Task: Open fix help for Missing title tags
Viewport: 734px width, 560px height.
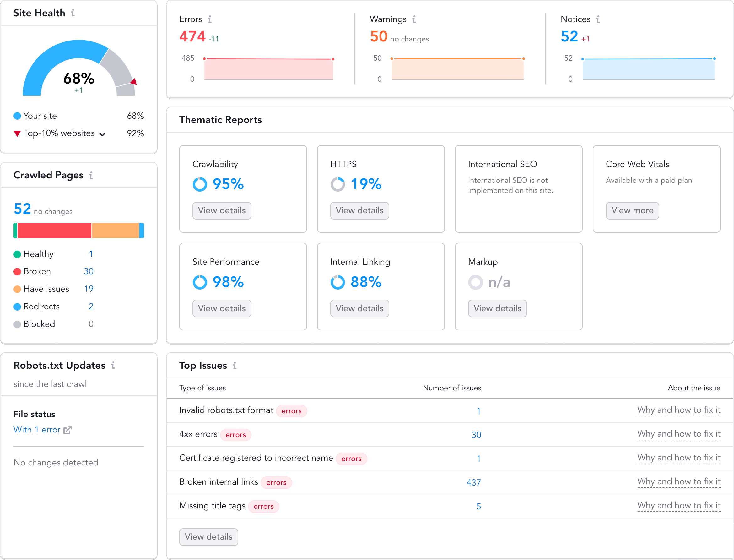Action: [679, 506]
